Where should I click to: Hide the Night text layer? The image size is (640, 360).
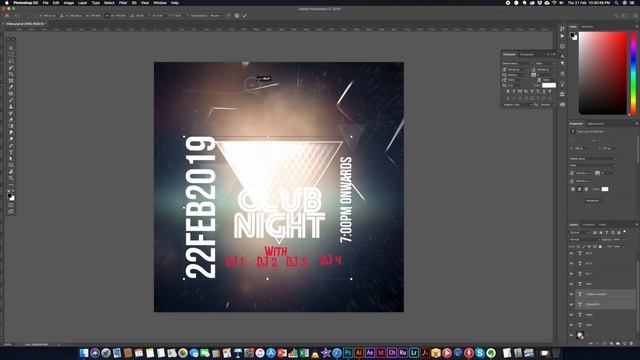point(571,315)
